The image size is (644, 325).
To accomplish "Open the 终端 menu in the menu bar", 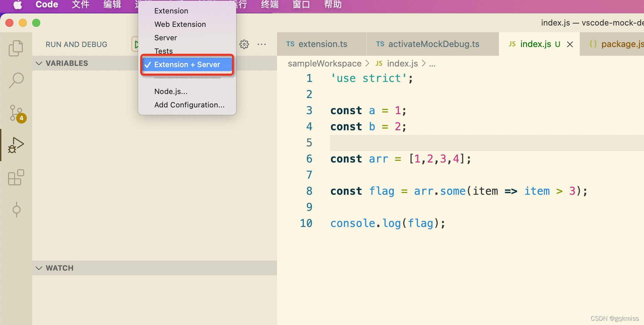I will tap(270, 5).
